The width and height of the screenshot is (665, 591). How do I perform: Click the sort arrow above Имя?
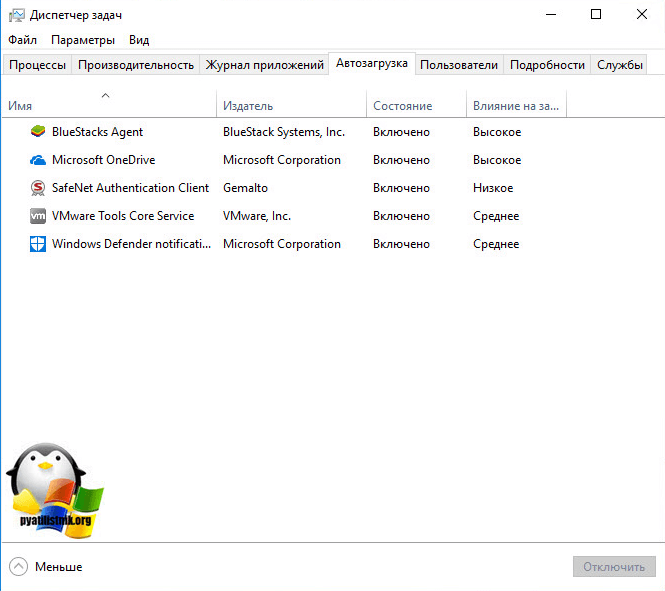pyautogui.click(x=106, y=95)
